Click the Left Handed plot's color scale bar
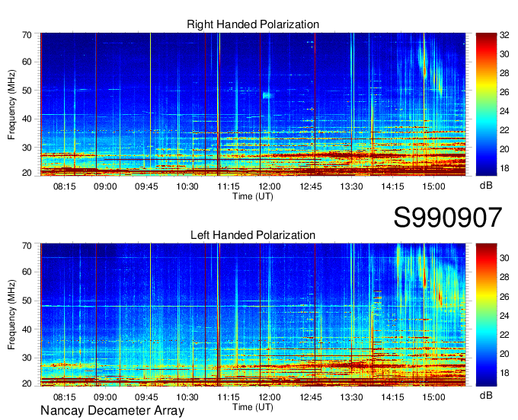This screenshot has height=420, width=518. [x=486, y=314]
